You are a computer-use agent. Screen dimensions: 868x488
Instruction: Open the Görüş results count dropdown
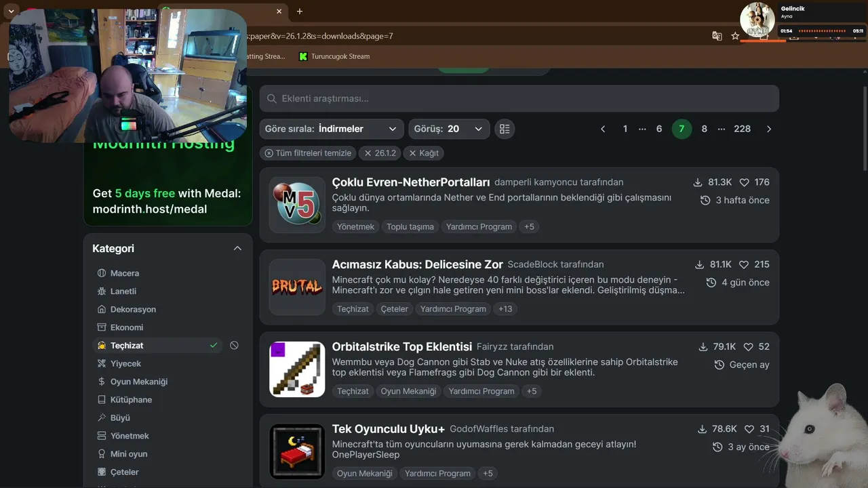click(x=449, y=129)
